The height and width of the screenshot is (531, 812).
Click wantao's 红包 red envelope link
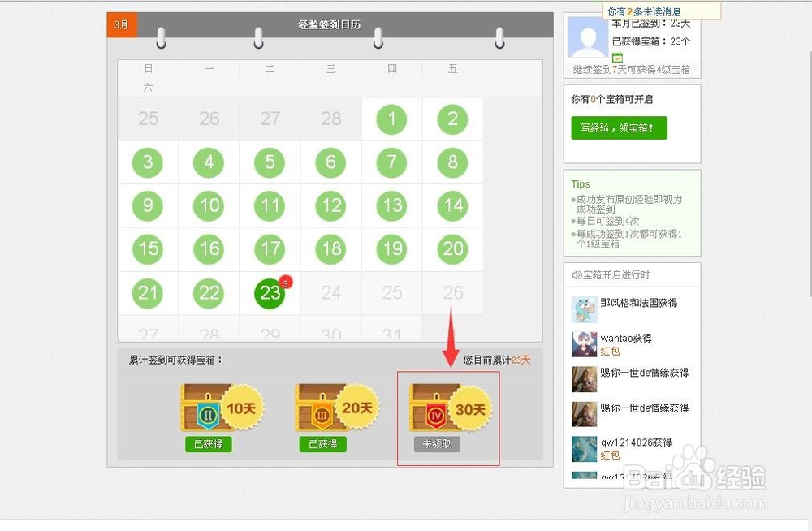pos(610,352)
